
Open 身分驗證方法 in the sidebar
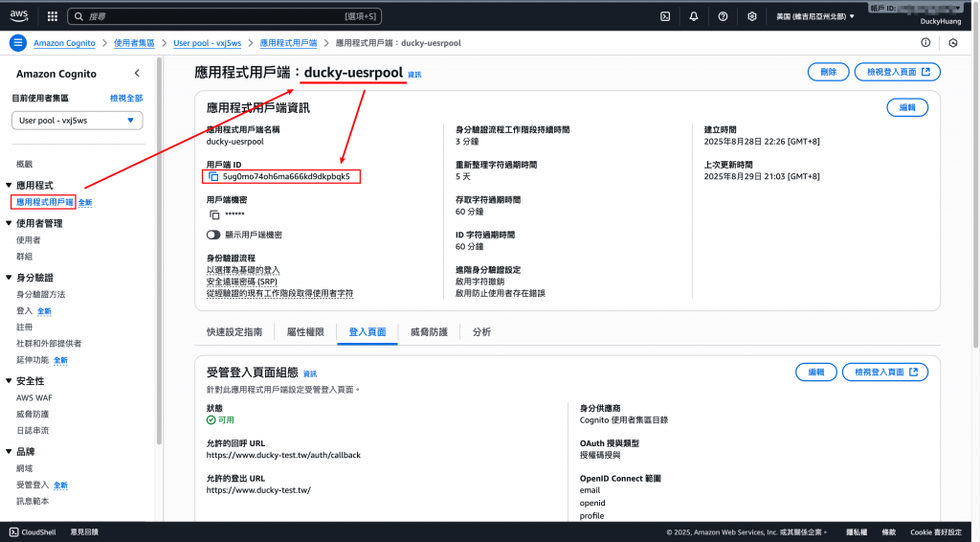pos(40,294)
